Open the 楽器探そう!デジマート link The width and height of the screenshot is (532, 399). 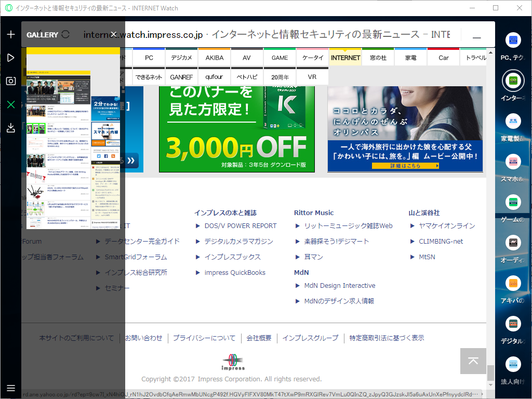(x=337, y=241)
